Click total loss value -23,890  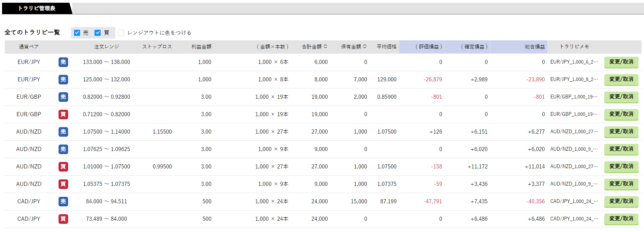coord(535,80)
